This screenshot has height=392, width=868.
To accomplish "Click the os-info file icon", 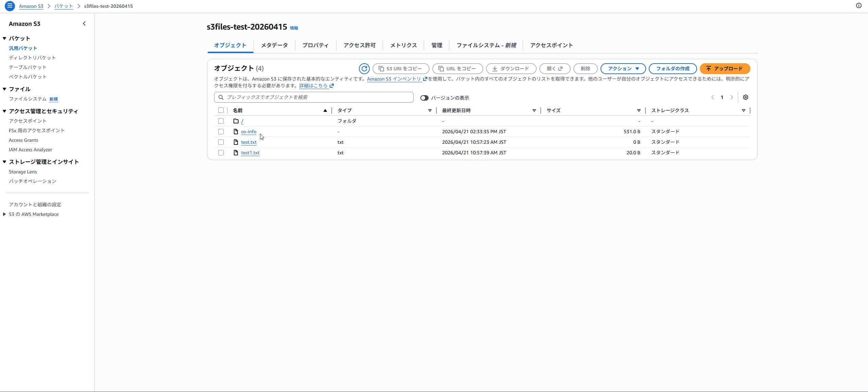I will pos(236,132).
